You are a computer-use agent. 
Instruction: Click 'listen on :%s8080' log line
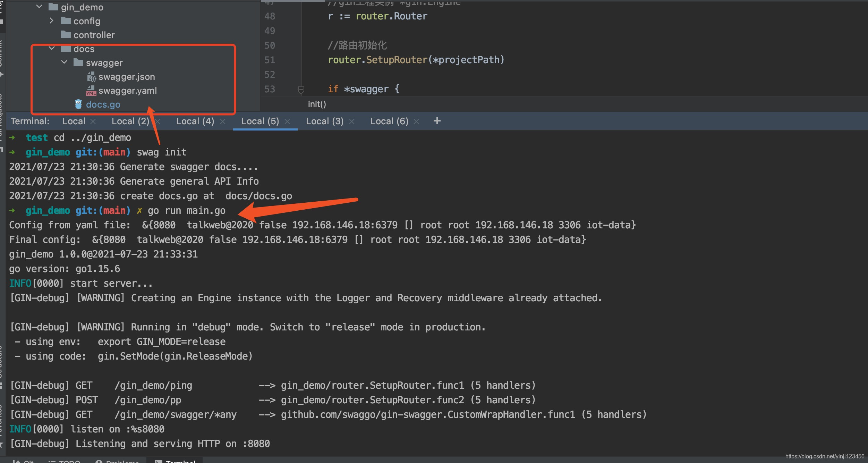click(87, 429)
